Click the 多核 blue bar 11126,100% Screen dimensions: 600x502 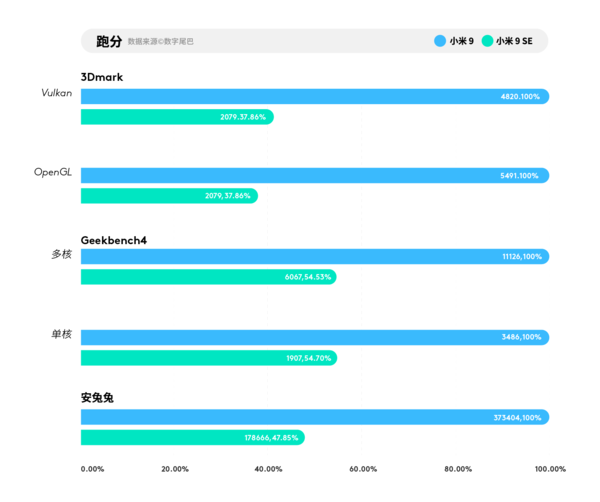click(x=314, y=257)
